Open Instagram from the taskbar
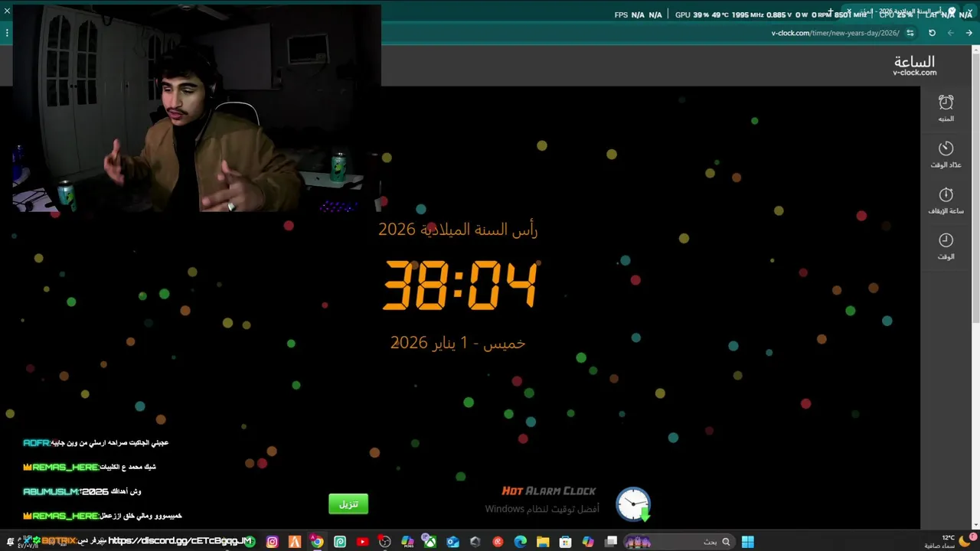 [x=273, y=542]
